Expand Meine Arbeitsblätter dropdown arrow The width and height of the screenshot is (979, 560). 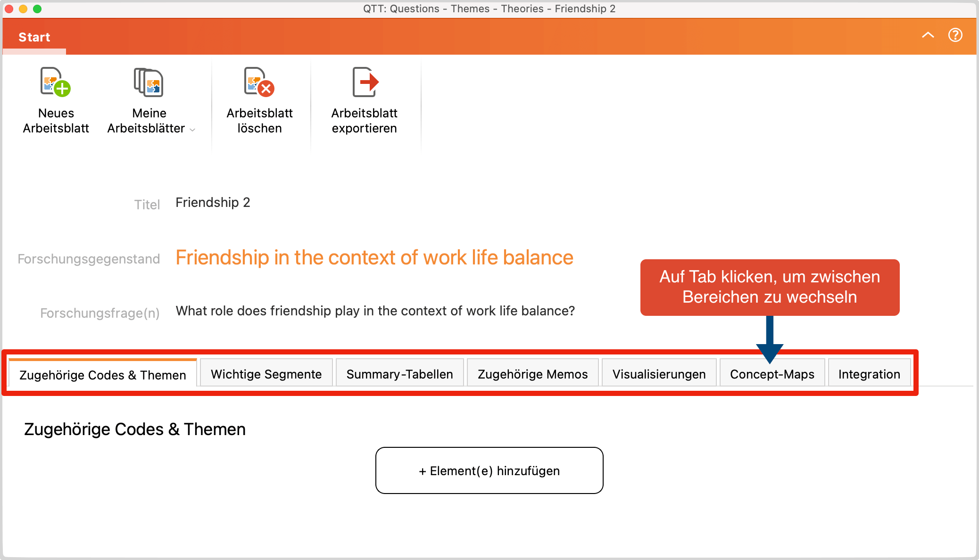(192, 130)
